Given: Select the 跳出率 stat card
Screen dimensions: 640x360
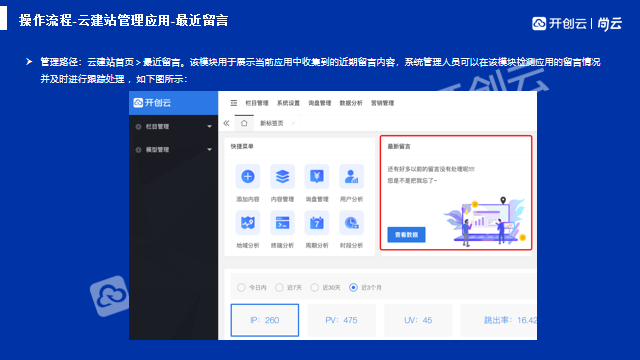Looking at the screenshot, I should (x=498, y=320).
